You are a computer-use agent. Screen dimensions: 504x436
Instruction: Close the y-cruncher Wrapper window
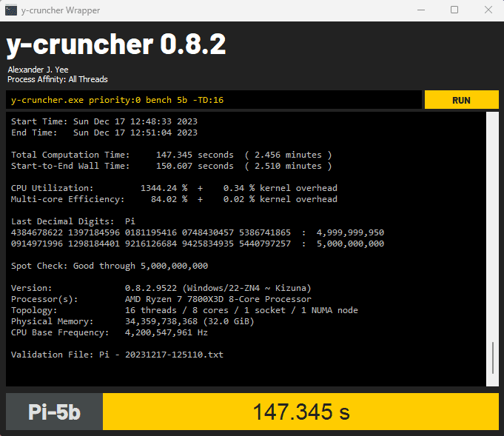(x=488, y=10)
